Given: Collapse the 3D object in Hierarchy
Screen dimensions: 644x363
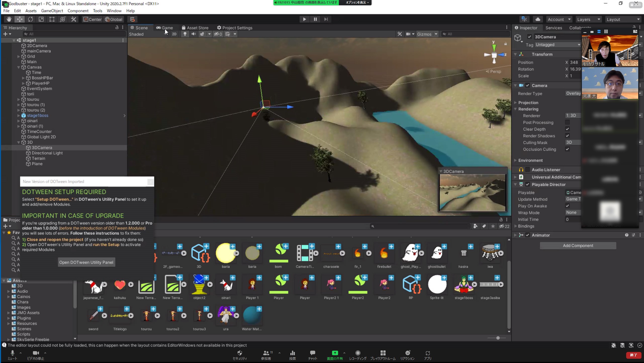Looking at the screenshot, I should point(19,142).
